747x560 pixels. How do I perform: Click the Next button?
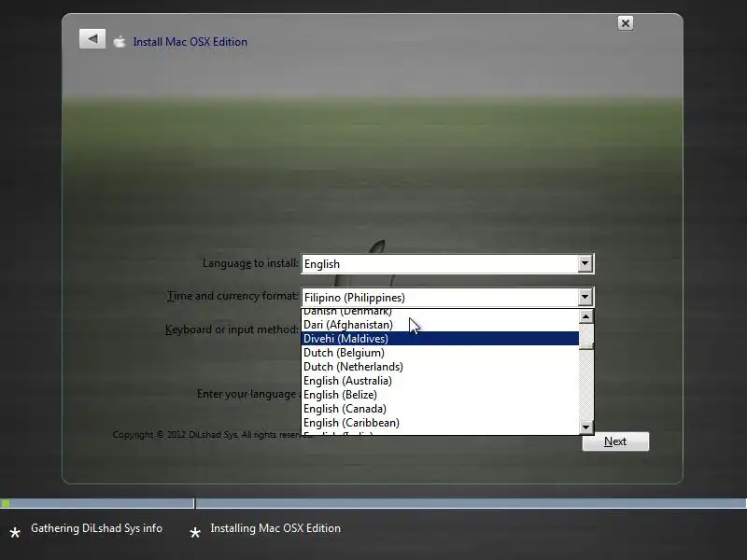pyautogui.click(x=615, y=441)
